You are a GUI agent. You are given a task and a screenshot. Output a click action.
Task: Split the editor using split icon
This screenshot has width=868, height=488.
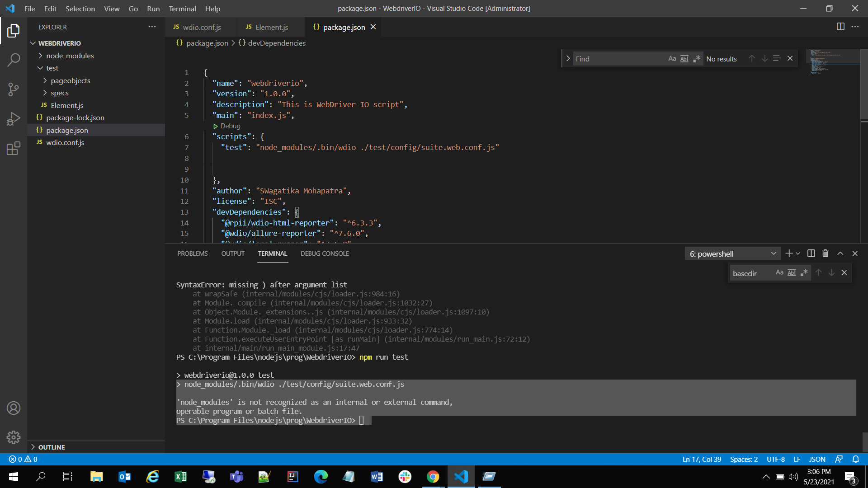[841, 27]
